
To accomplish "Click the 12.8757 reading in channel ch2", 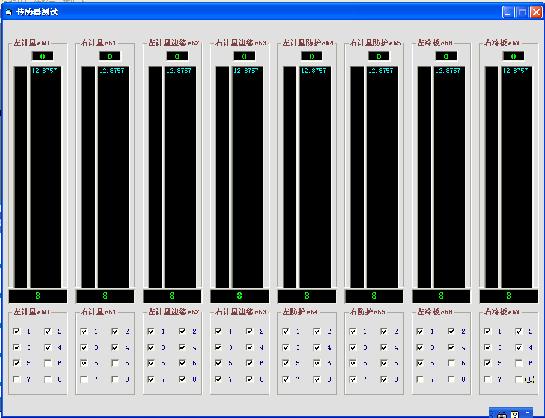I will click(x=179, y=71).
